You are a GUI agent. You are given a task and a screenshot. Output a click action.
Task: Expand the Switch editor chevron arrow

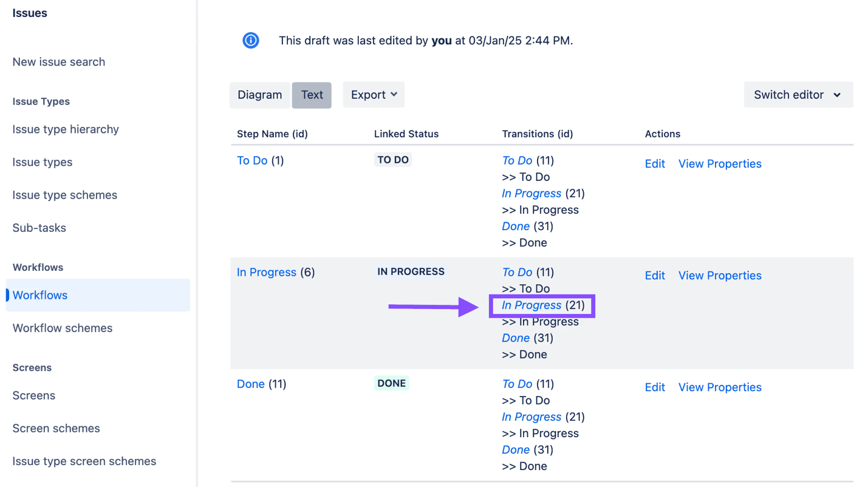tap(838, 95)
